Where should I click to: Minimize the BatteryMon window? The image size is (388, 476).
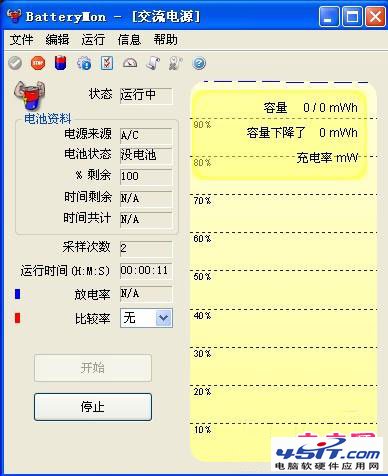click(328, 17)
